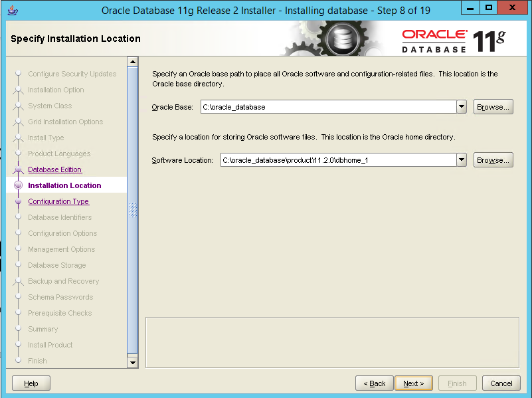Click the Database Identifiers step
The height and width of the screenshot is (398, 532).
[60, 217]
